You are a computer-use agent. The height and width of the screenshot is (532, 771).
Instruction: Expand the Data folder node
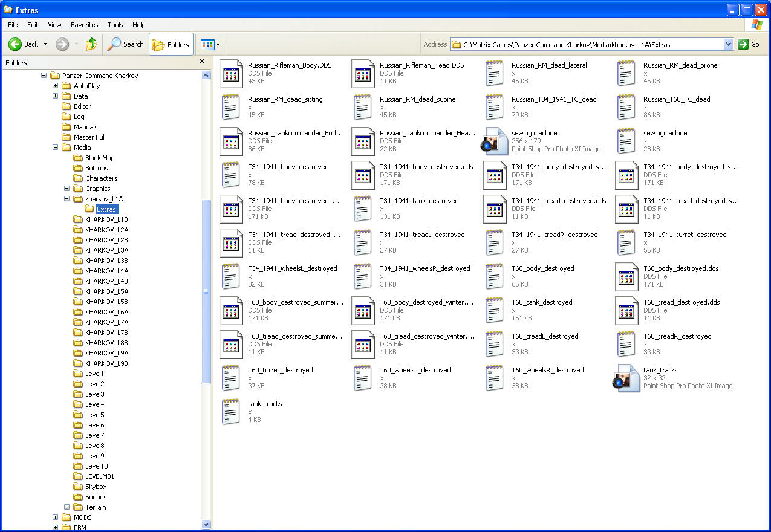[x=55, y=96]
